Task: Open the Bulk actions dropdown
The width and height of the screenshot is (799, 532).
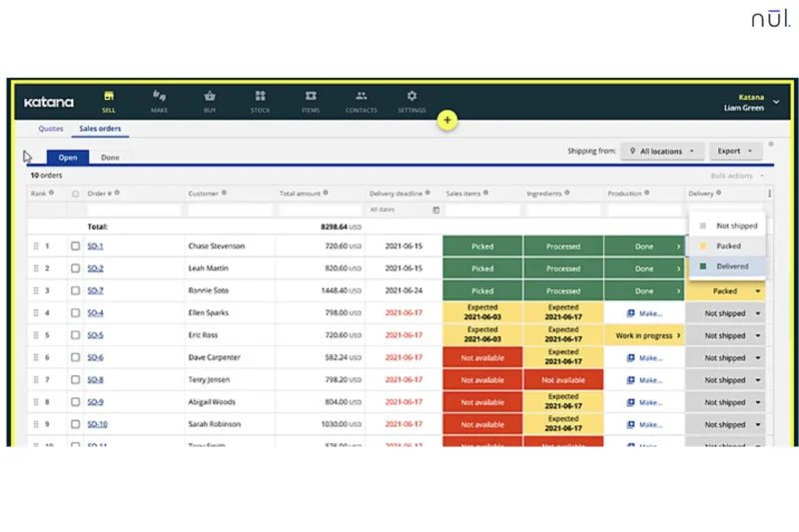Action: [737, 176]
